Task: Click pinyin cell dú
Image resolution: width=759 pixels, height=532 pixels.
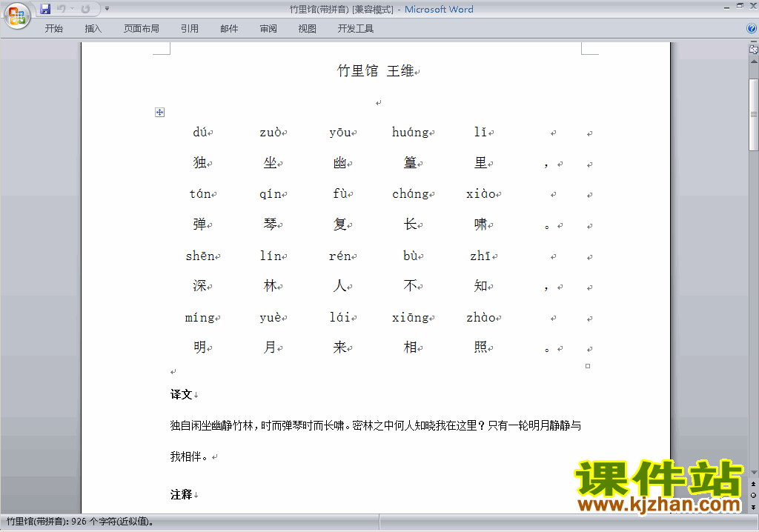Action: (x=200, y=132)
